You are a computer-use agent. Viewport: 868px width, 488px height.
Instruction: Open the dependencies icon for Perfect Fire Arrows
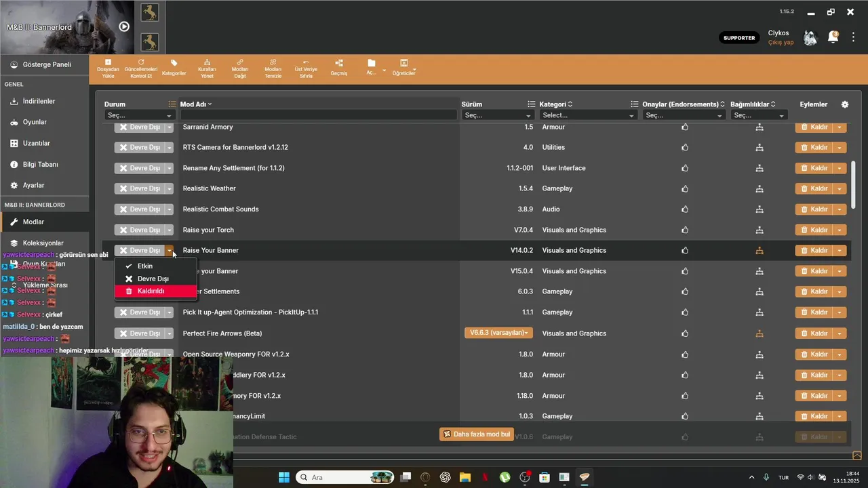coord(759,333)
